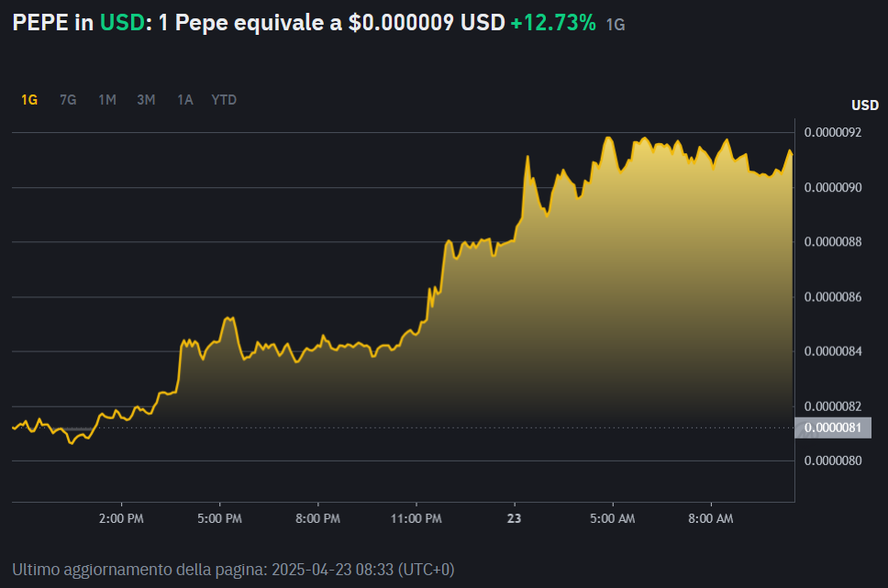Viewport: 888px width, 588px height.
Task: Click the 8:00 AM time axis label
Action: tap(711, 518)
